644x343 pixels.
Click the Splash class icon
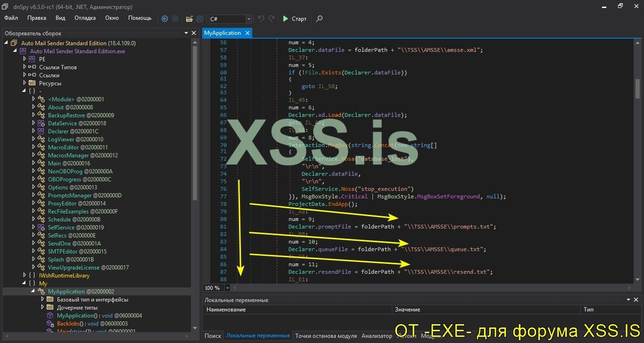[41, 259]
